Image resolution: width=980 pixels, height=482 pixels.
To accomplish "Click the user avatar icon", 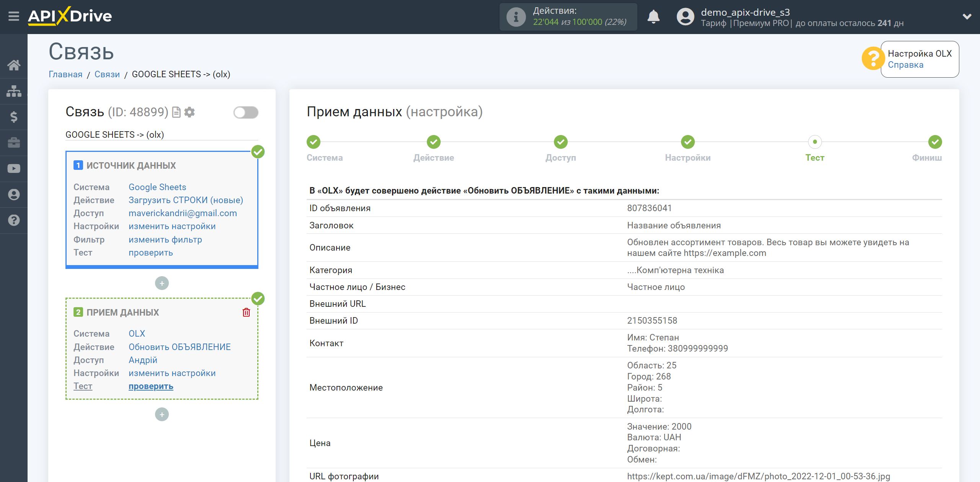I will (x=685, y=17).
